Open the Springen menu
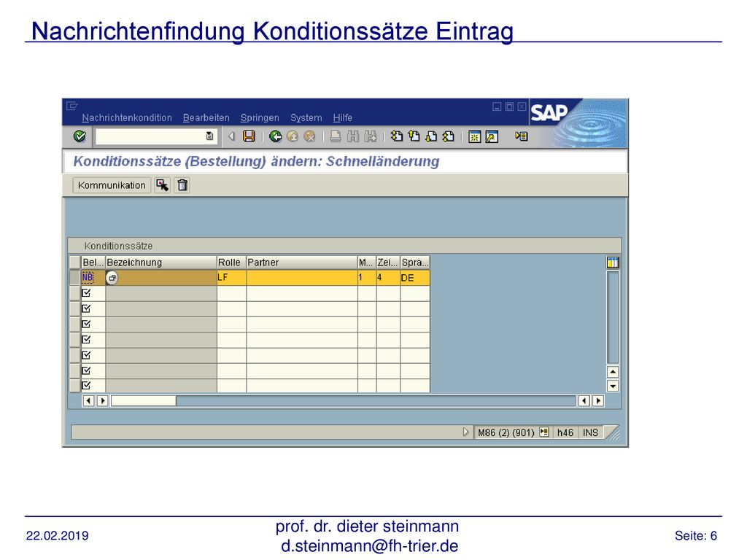This screenshot has height=560, width=747. coord(260,117)
